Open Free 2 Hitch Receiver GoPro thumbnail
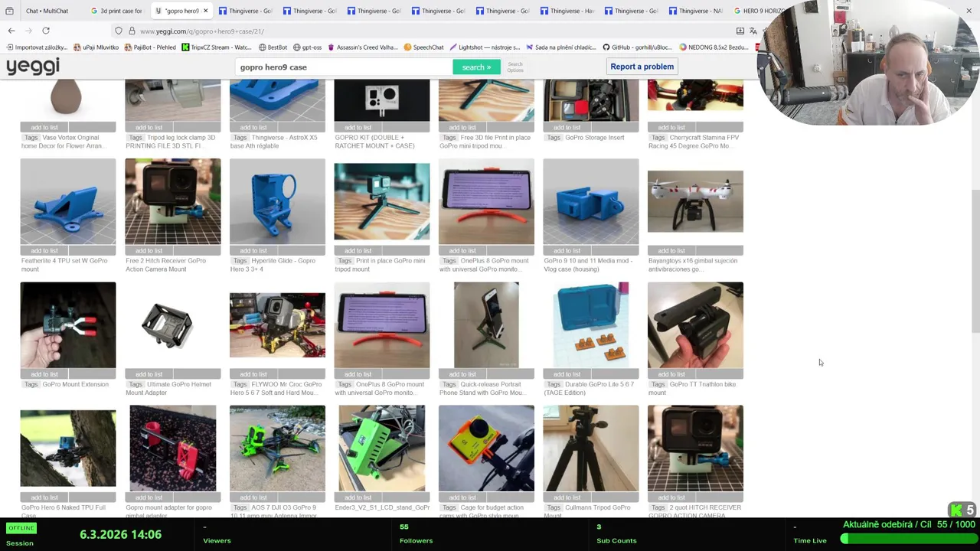 (173, 202)
